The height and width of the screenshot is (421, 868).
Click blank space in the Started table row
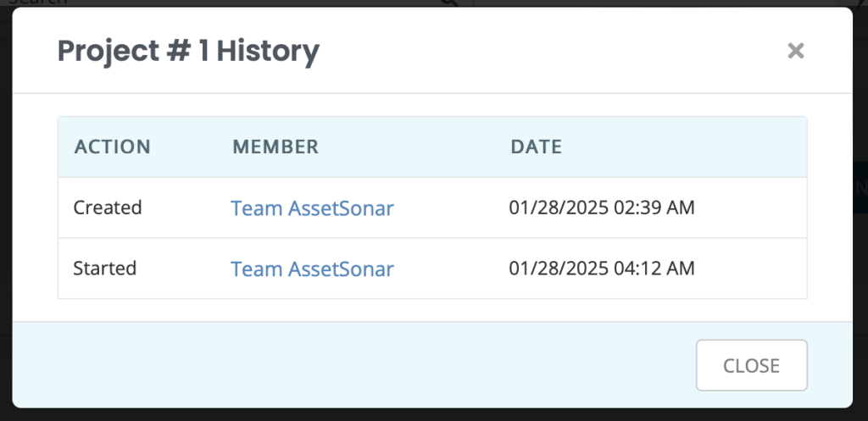point(751,269)
